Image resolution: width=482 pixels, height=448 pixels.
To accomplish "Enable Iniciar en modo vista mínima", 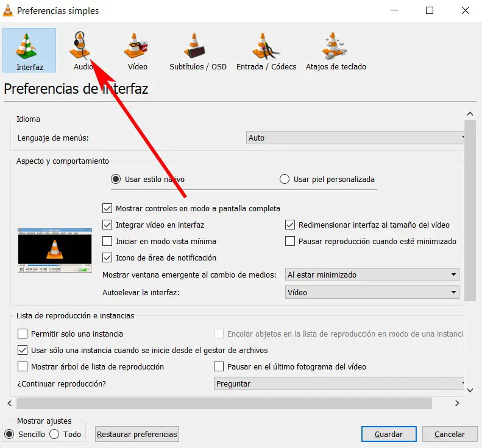I will coord(107,242).
